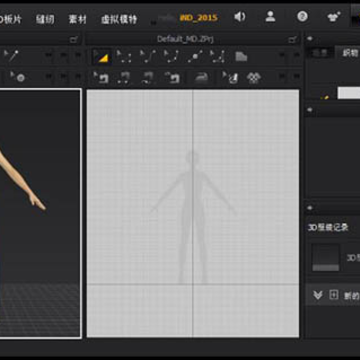
Task: Click the MD_2015 logo text
Action: 199,18
